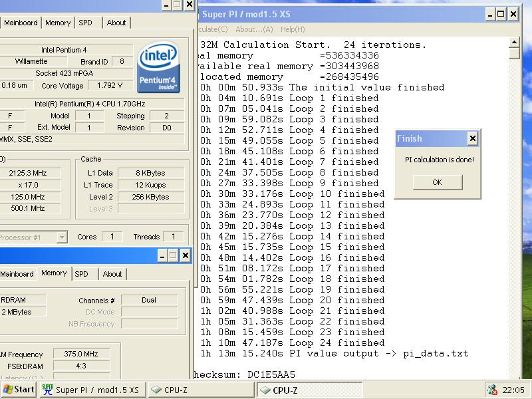
Task: Open the Help menu in Super PI
Action: click(293, 29)
